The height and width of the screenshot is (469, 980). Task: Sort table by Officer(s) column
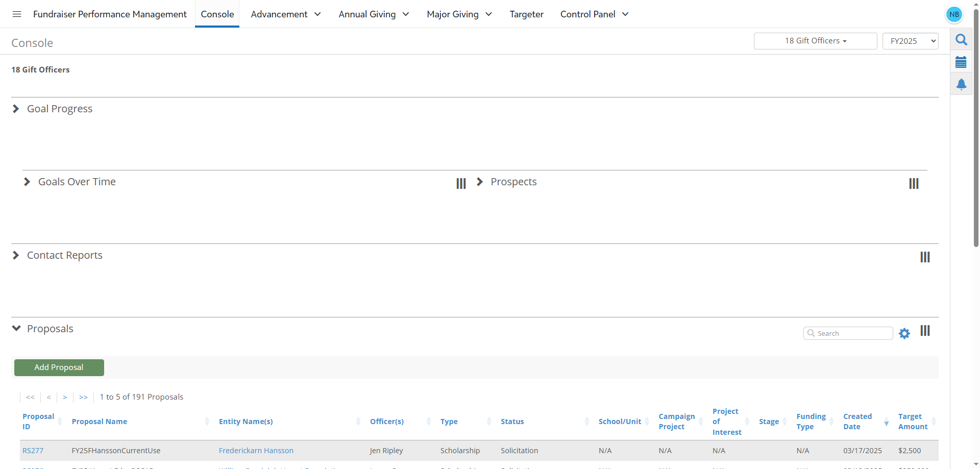[401, 422]
